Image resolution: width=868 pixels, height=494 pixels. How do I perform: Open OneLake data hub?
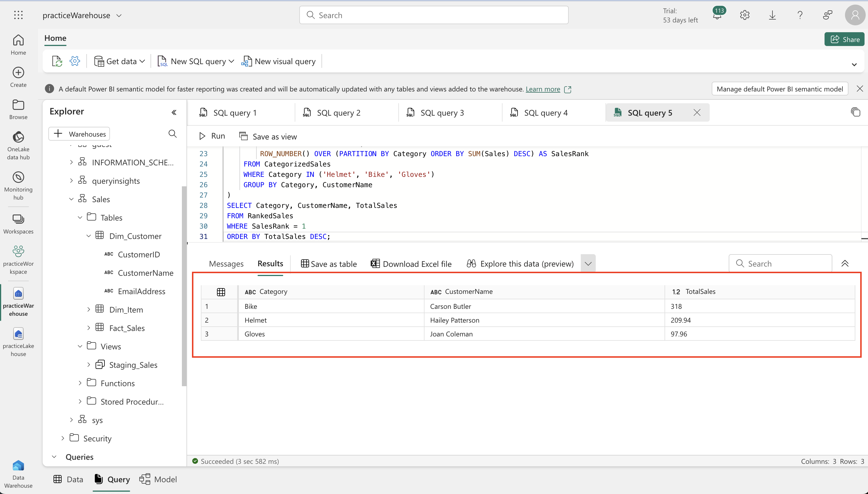18,145
